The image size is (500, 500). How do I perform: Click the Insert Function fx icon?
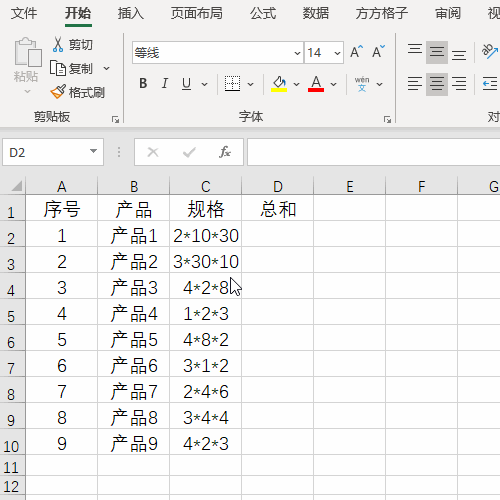pos(225,152)
